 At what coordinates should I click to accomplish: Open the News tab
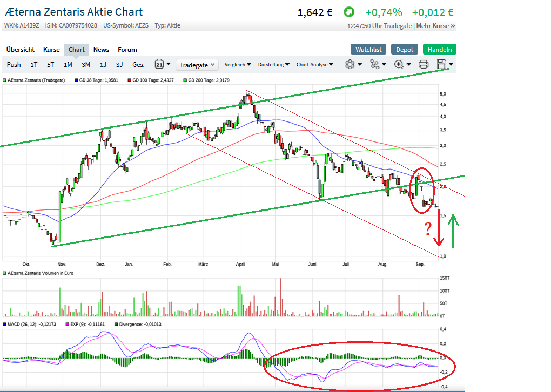101,50
